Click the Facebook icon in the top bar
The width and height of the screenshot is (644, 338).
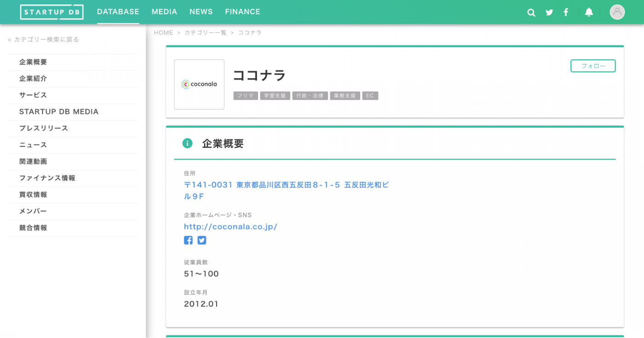click(566, 12)
